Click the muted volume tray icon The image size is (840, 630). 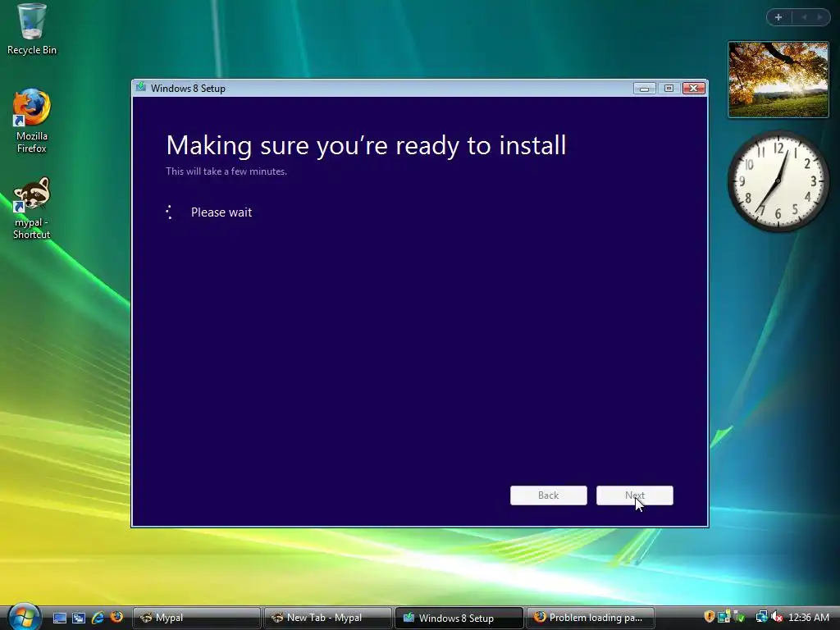pos(777,617)
